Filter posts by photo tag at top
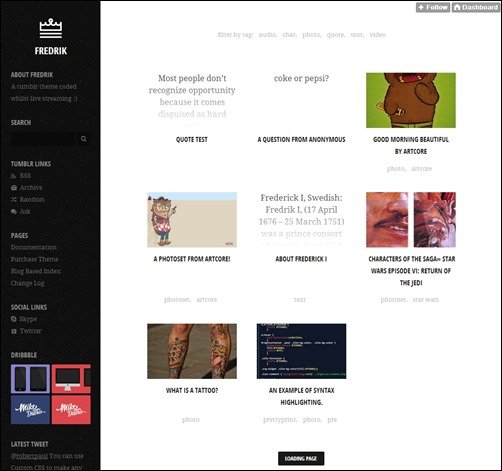Viewport: 502px width, 471px height. coord(311,35)
